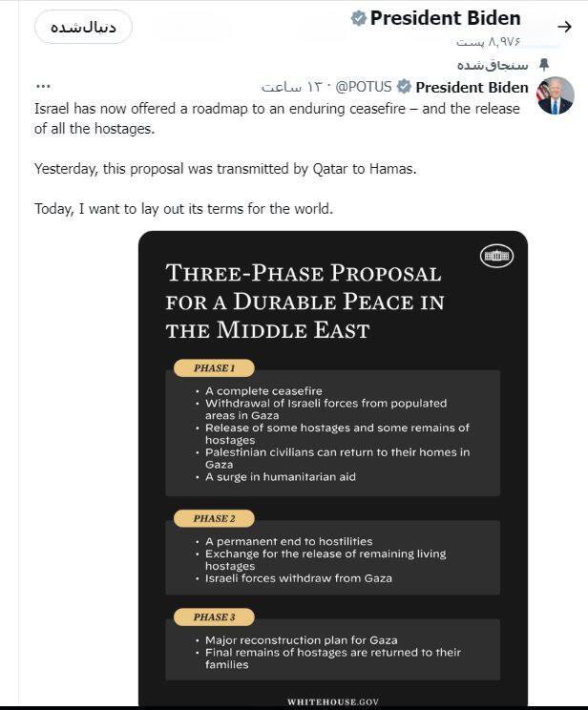Screen dimensions: 588x710
Task: Click the White House logo in the image
Action: pyautogui.click(x=496, y=256)
